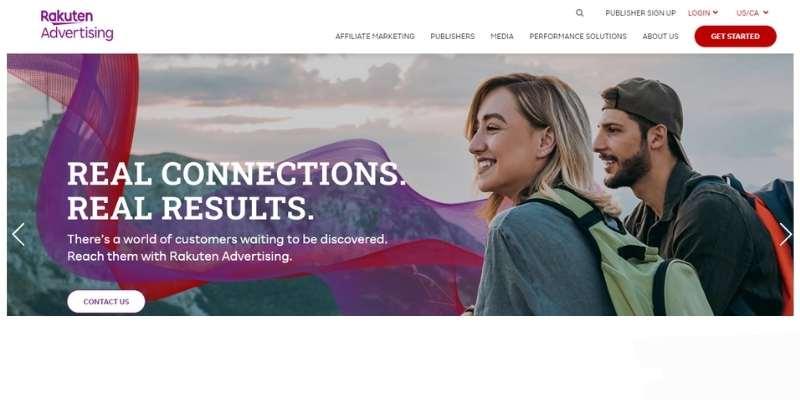Go to About Us page
The image size is (800, 400).
(x=660, y=36)
